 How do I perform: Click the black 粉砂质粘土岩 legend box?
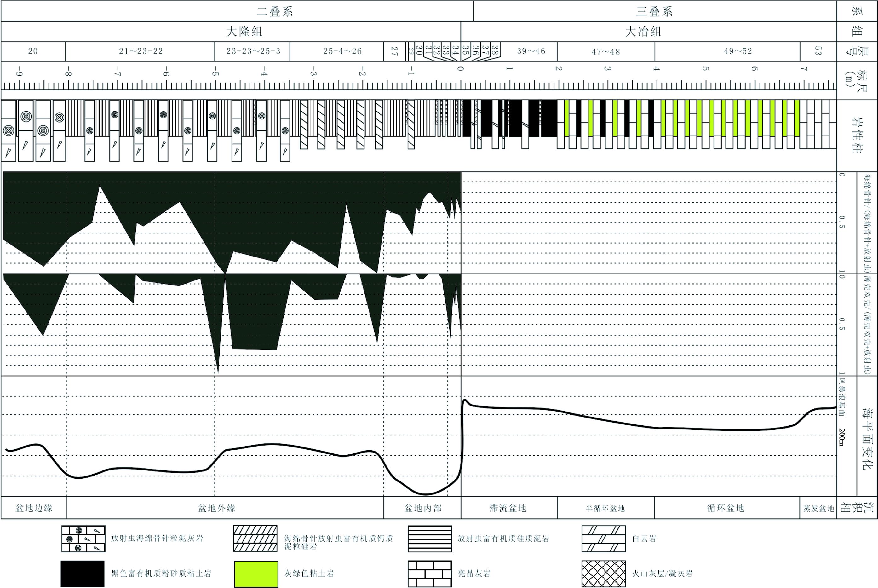pyautogui.click(x=83, y=574)
